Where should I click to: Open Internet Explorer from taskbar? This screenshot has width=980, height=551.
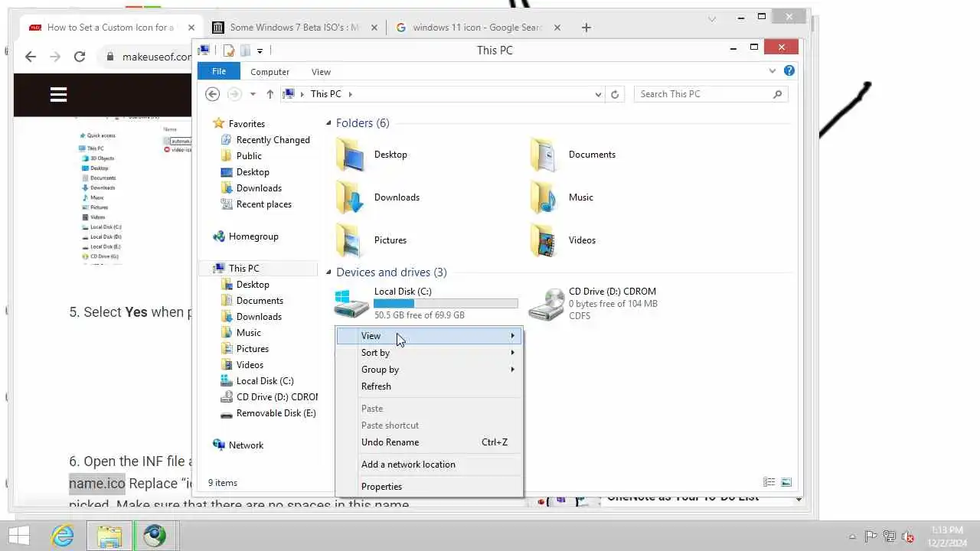point(63,536)
